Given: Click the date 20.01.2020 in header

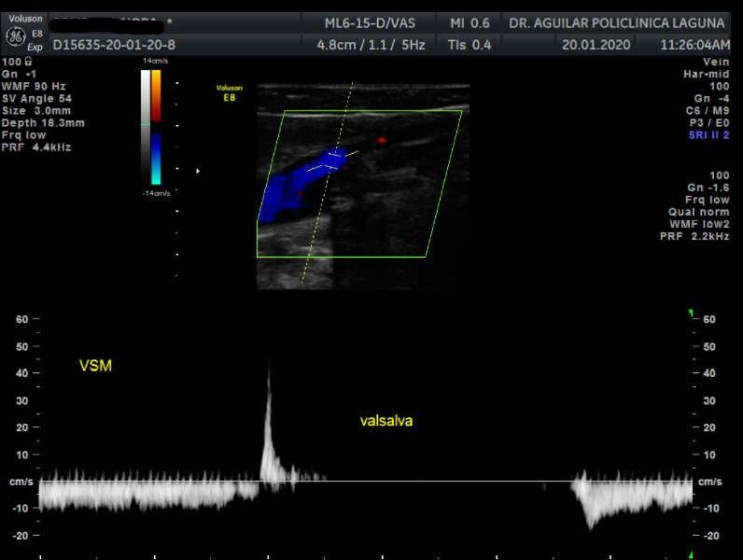Looking at the screenshot, I should point(596,44).
